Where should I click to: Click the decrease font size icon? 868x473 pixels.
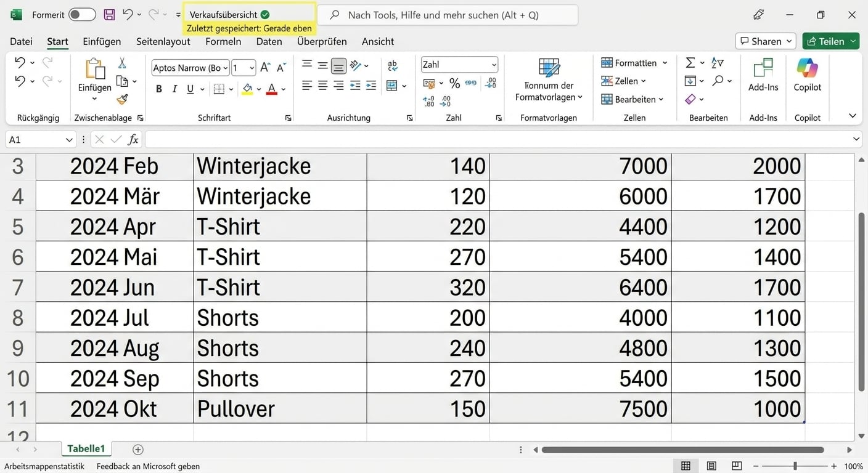coord(281,68)
